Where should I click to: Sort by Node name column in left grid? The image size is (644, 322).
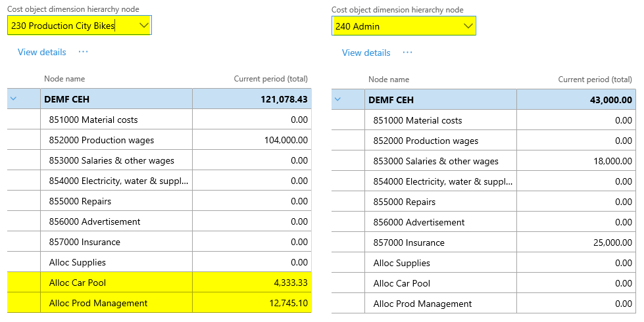click(x=64, y=79)
